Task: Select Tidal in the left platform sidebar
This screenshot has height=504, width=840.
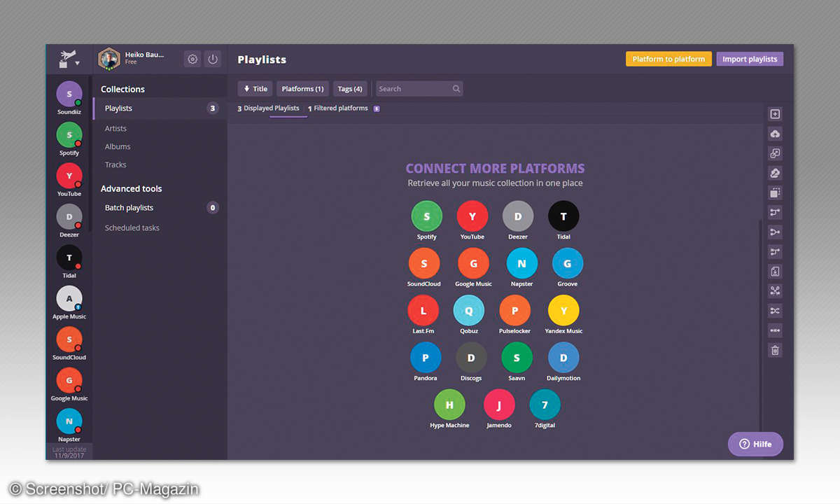Action: coord(69,262)
